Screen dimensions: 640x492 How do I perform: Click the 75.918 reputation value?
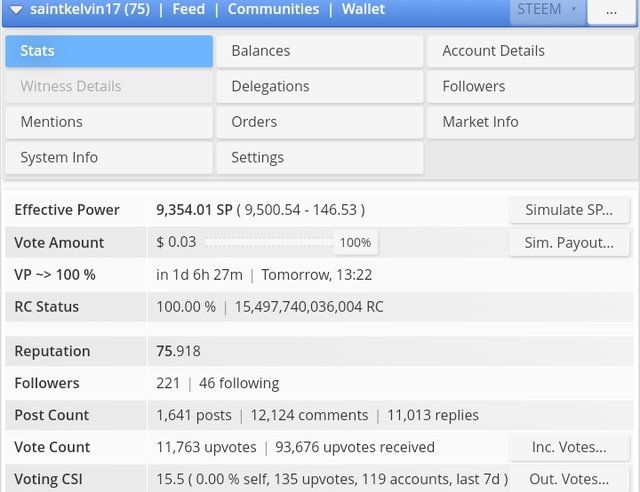tap(178, 352)
